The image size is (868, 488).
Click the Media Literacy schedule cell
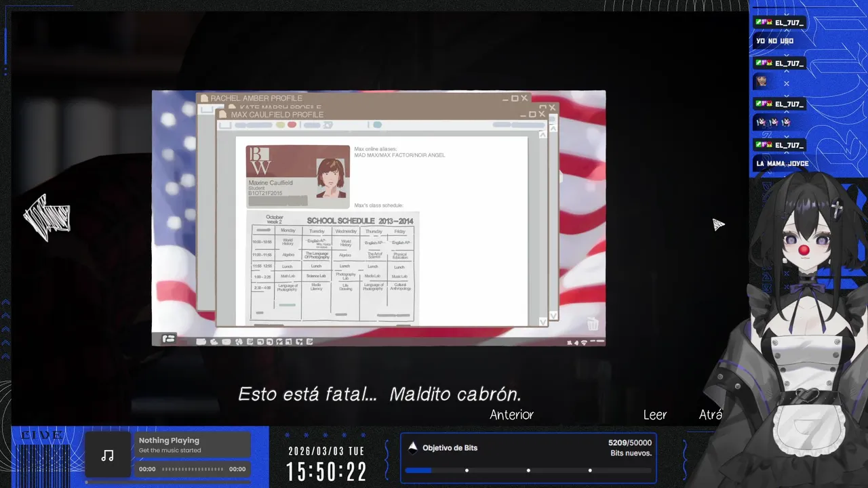coord(316,287)
